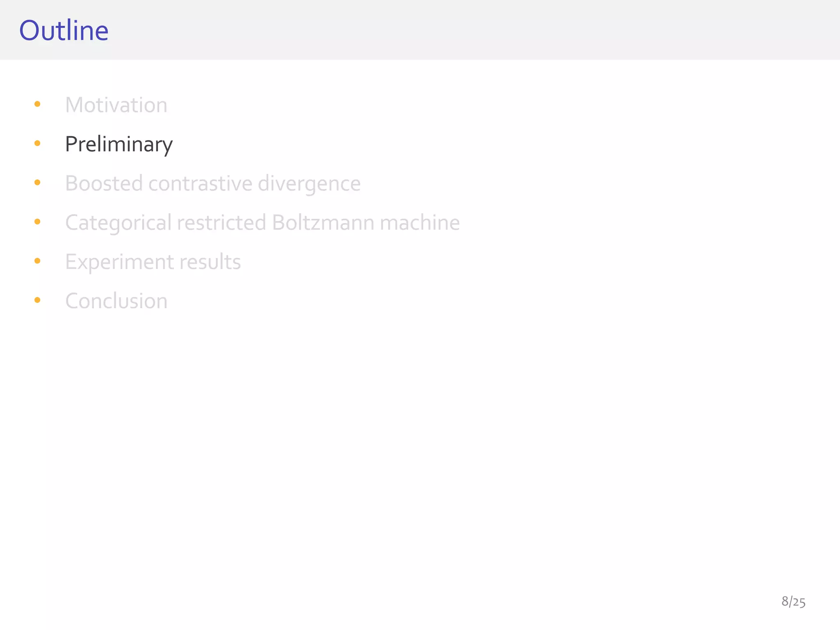Click the bullet next to Experiment results
The image size is (840, 630).
coord(37,261)
